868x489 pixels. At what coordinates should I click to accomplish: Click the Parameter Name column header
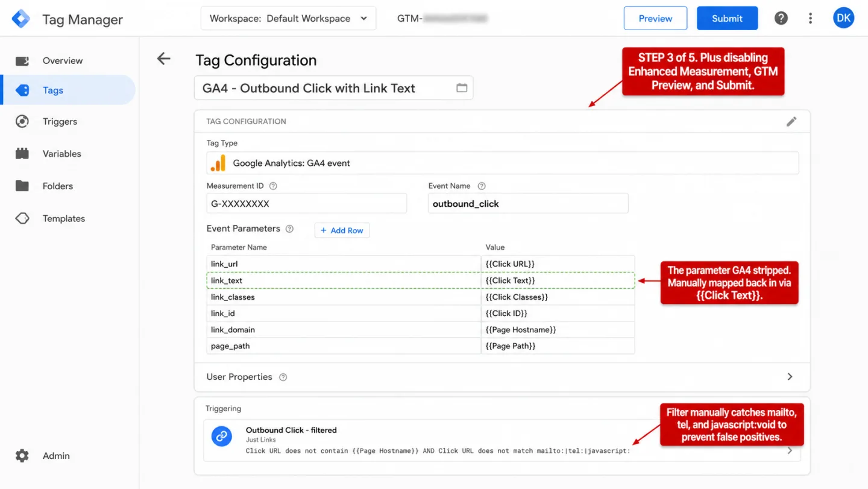point(239,247)
